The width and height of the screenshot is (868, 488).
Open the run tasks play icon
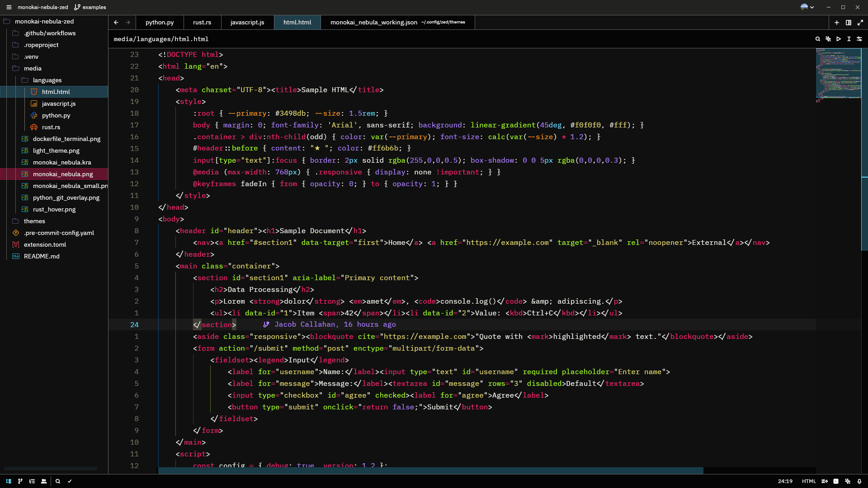point(839,39)
